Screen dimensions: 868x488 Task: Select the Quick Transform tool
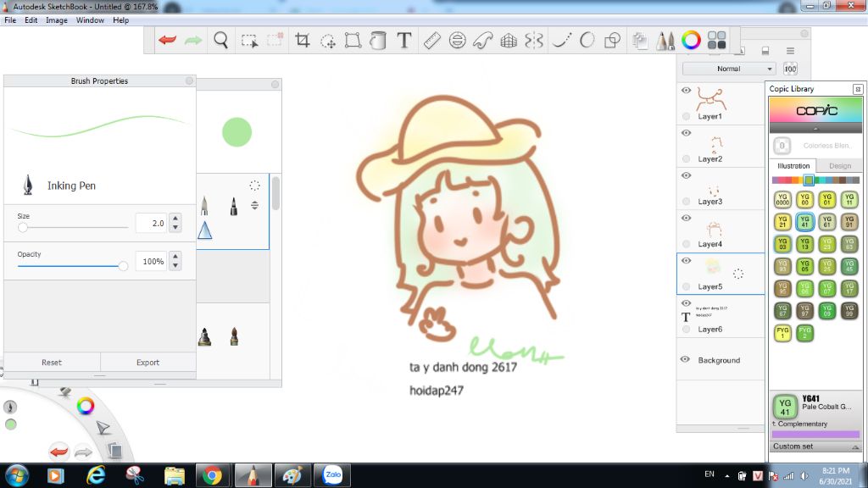click(x=328, y=41)
